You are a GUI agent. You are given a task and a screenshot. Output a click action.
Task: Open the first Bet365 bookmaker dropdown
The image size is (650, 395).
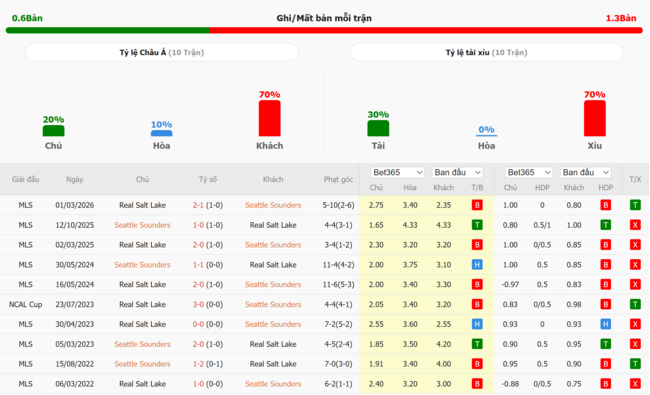coord(397,172)
